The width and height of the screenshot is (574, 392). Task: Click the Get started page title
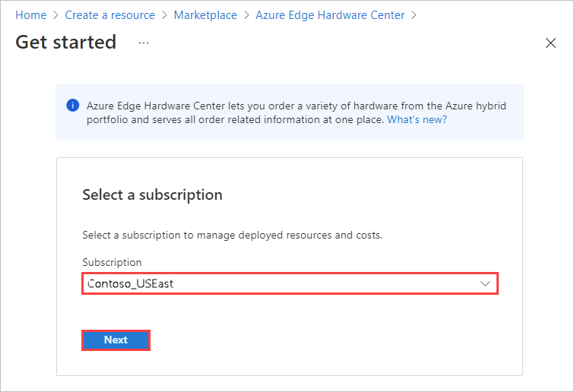pos(66,42)
